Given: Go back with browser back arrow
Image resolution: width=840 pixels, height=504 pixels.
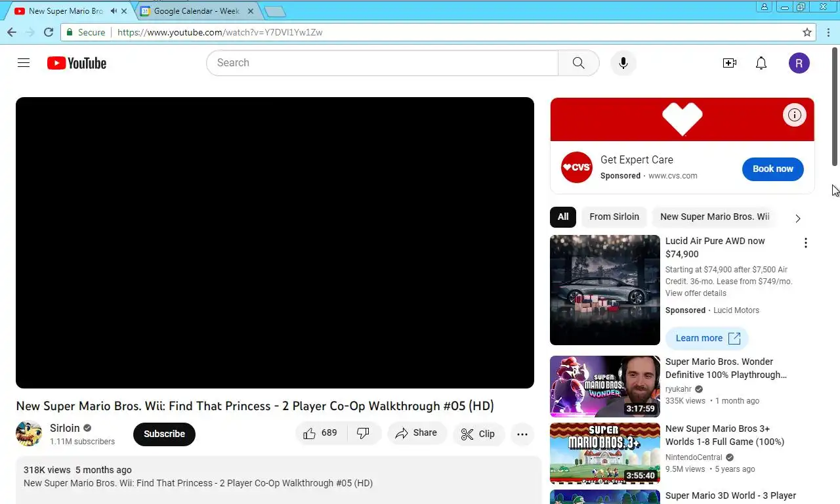Looking at the screenshot, I should coord(11,32).
